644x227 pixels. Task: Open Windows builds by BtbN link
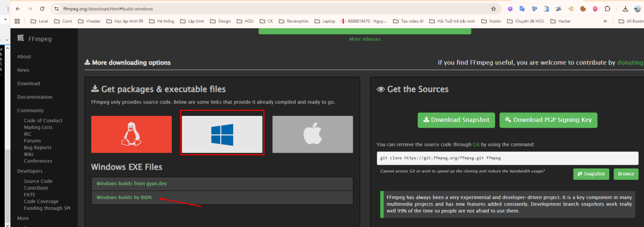[124, 197]
